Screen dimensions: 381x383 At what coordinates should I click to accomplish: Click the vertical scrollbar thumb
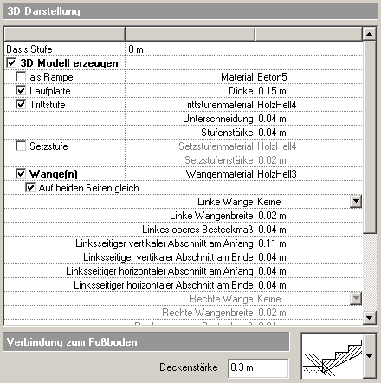pyautogui.click(x=369, y=136)
